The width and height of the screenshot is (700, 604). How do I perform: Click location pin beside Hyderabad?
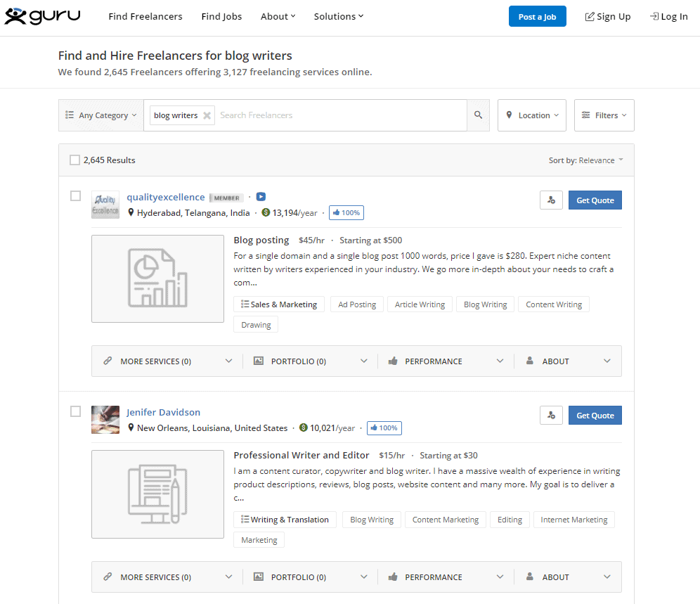(x=131, y=212)
